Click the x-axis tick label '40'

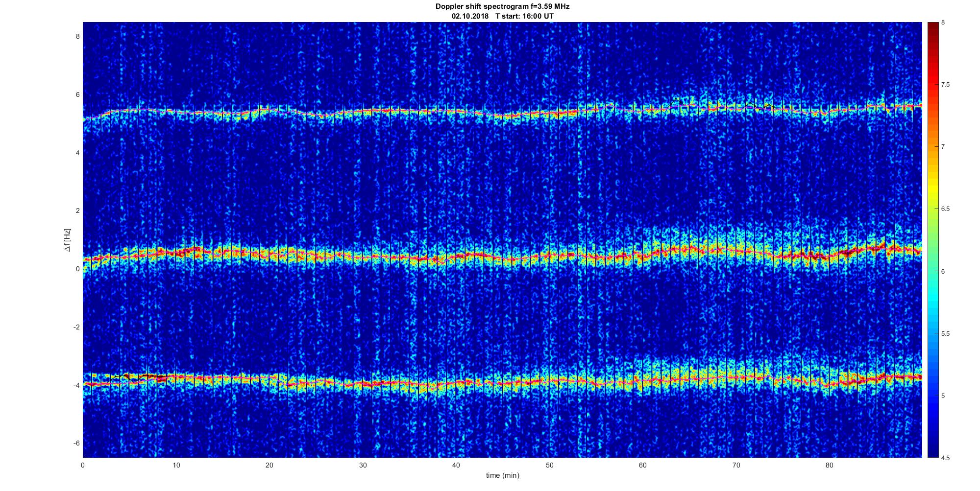pos(456,465)
